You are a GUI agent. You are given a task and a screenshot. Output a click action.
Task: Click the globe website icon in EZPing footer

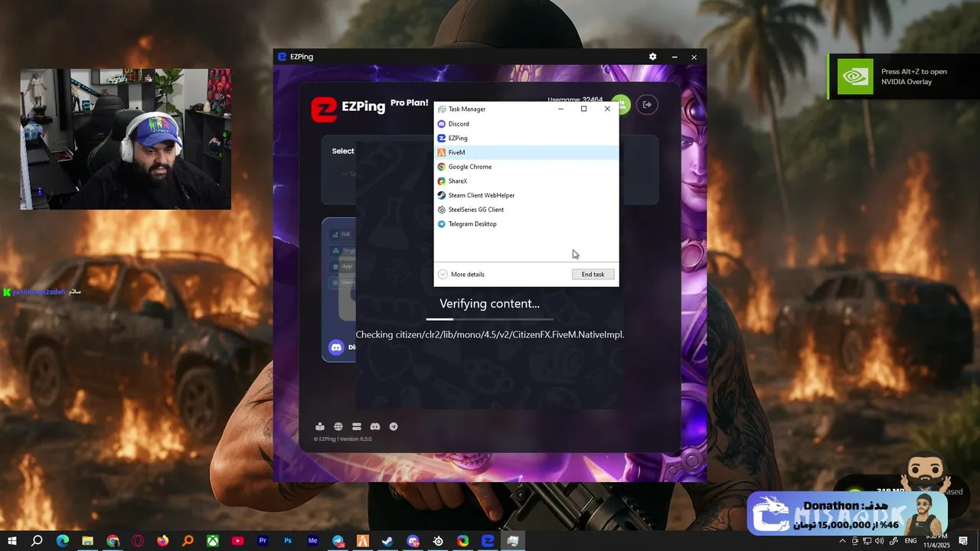338,426
